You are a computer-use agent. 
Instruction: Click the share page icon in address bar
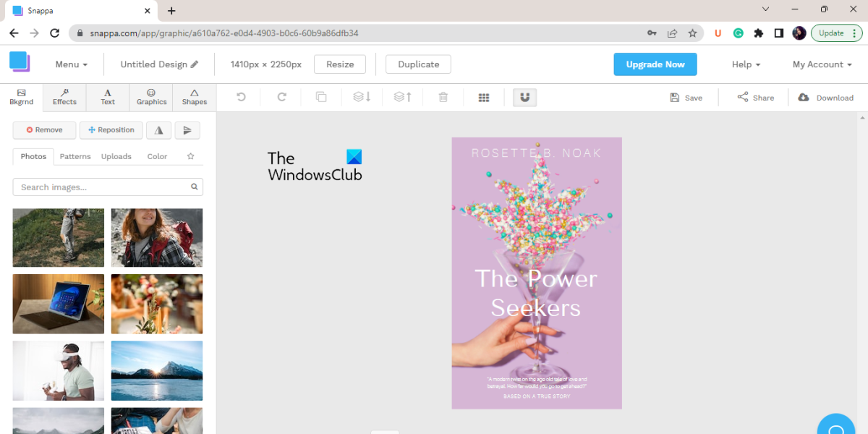pyautogui.click(x=672, y=33)
